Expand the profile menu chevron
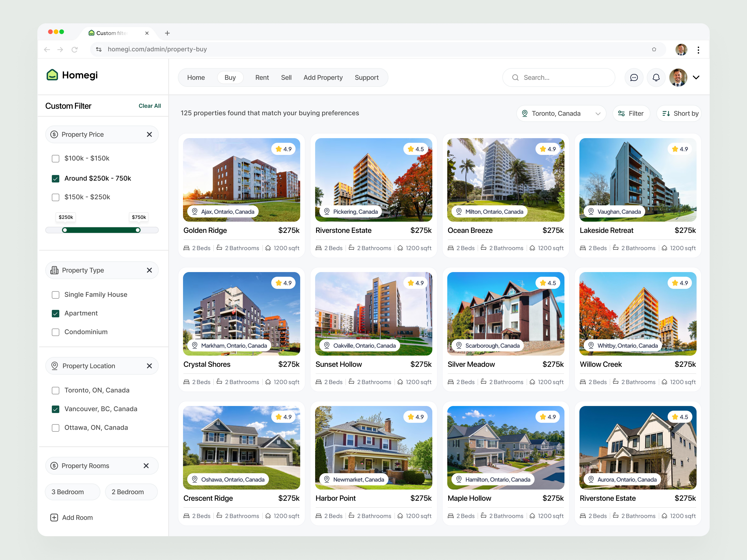The image size is (747, 560). tap(696, 77)
